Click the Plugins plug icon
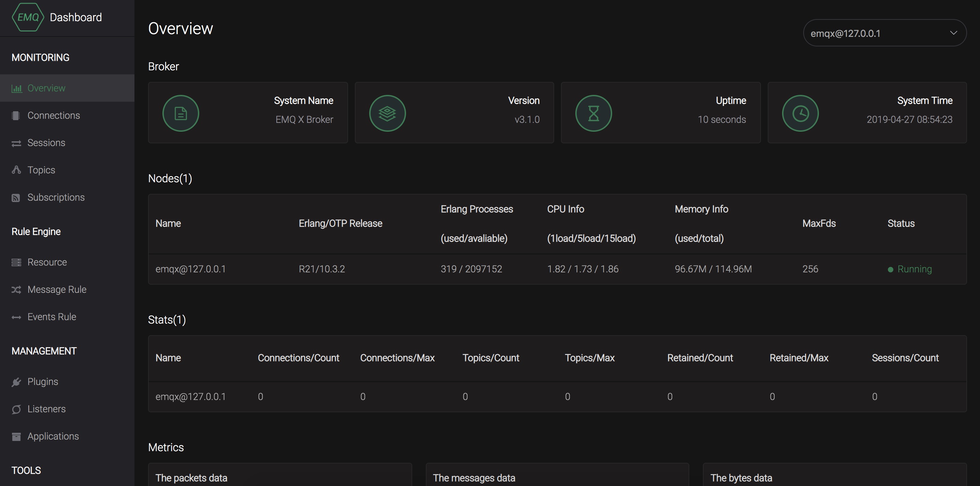The width and height of the screenshot is (980, 486). click(x=16, y=382)
